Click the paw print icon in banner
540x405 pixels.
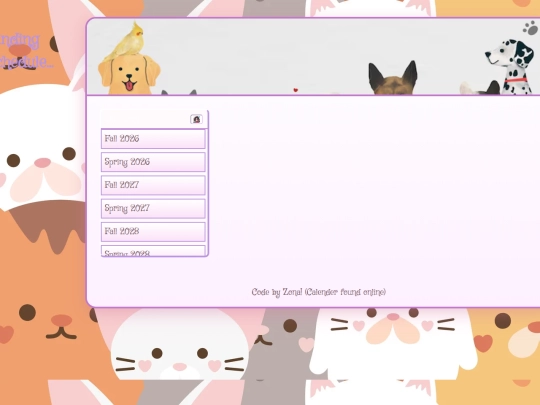click(x=530, y=28)
